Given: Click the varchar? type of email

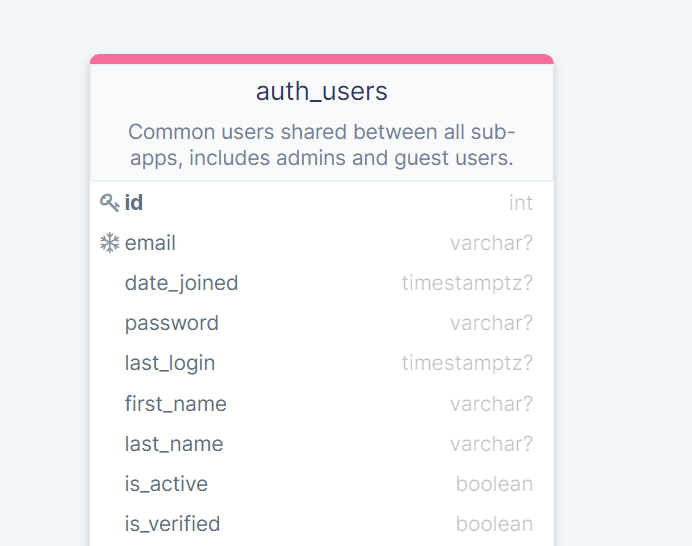Looking at the screenshot, I should 492,243.
